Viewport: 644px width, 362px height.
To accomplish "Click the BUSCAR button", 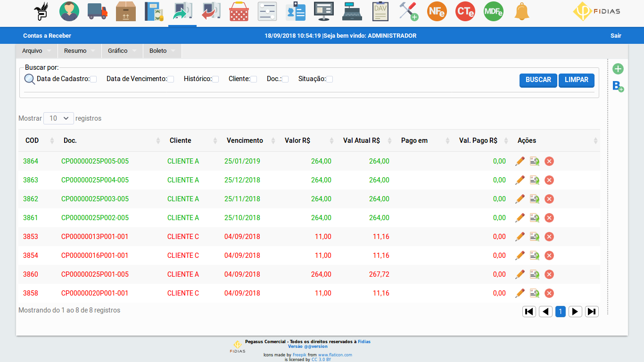I will coord(538,80).
